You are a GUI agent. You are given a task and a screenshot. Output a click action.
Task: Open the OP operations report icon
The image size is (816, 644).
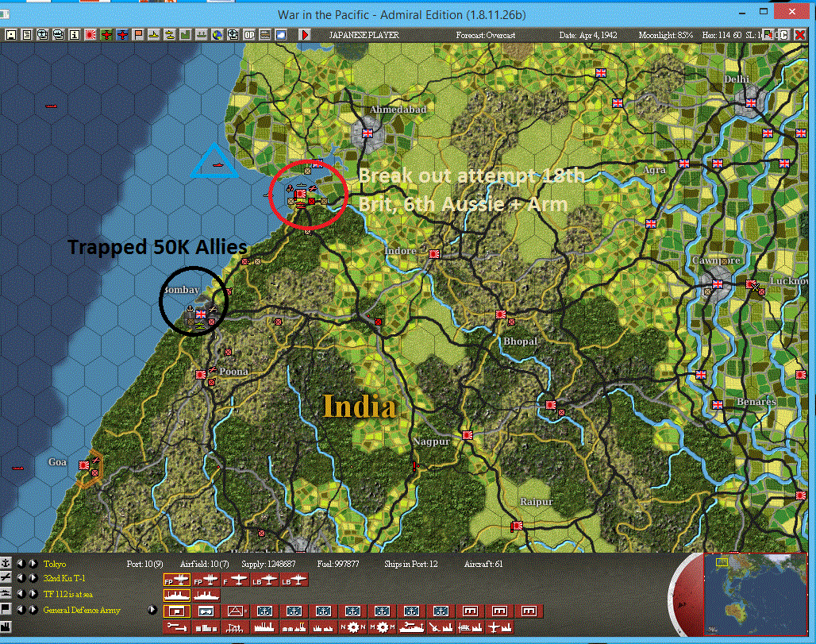(x=249, y=35)
